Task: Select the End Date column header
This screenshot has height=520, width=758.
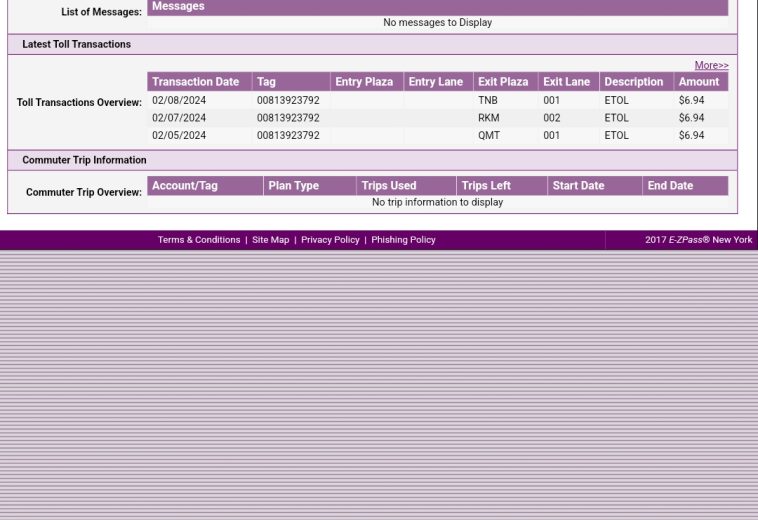Action: (x=670, y=186)
